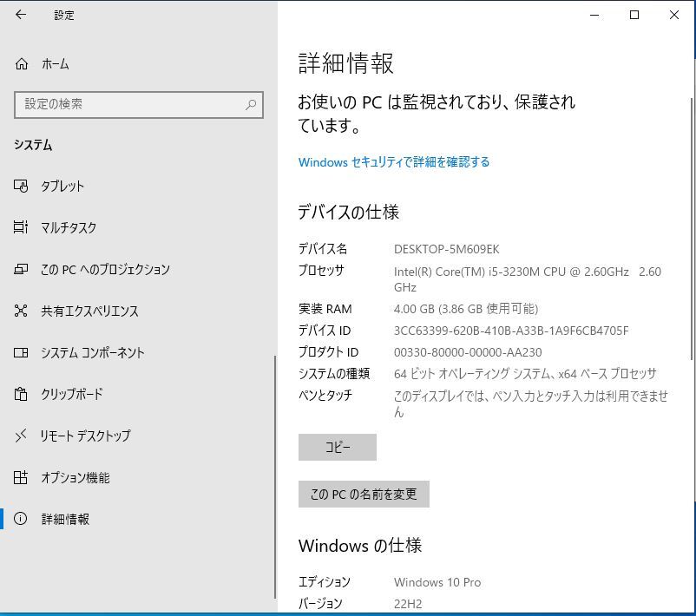
Task: Click the remote desktop (リモート デスクトップ) icon
Action: pyautogui.click(x=21, y=436)
